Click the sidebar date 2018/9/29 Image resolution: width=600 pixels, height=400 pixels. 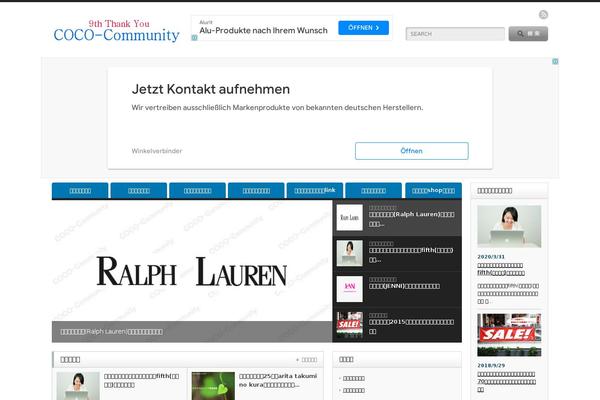click(x=491, y=365)
